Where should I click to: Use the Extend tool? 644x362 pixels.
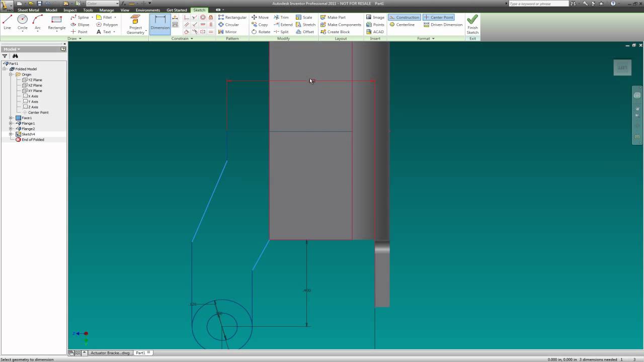click(x=283, y=25)
